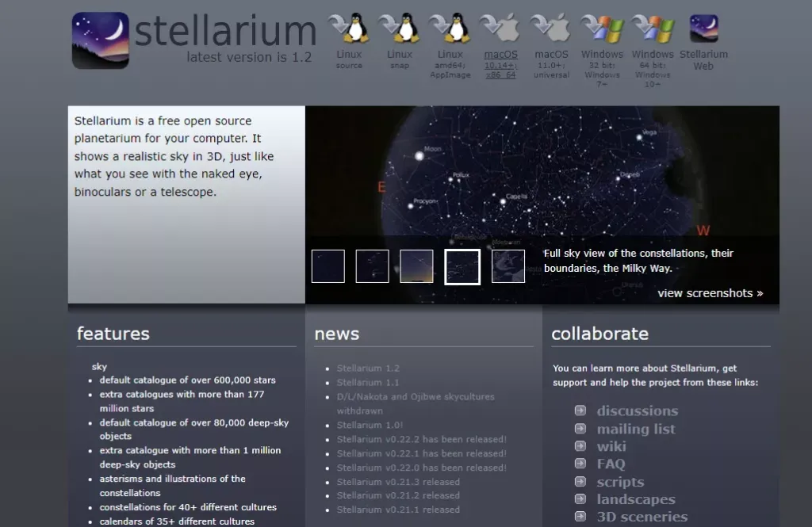Select the first screenshot thumbnail

click(x=327, y=266)
